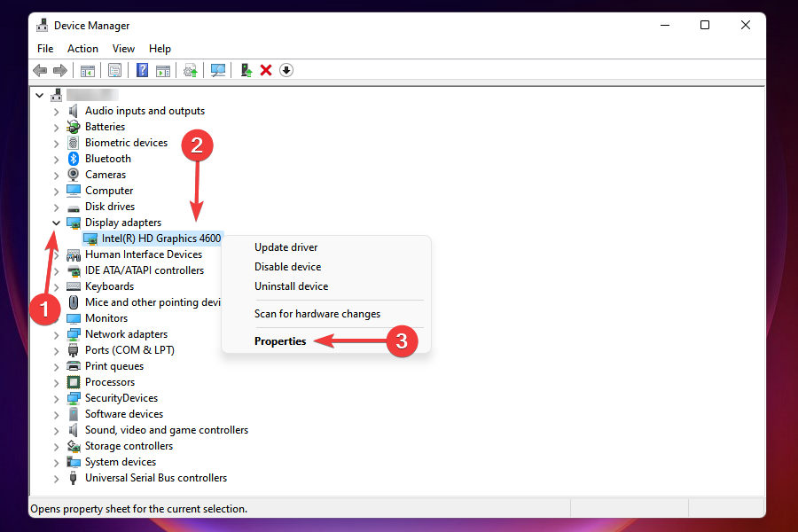This screenshot has width=798, height=532.
Task: Click the down-arrow Disable device toolbar icon
Action: (286, 70)
